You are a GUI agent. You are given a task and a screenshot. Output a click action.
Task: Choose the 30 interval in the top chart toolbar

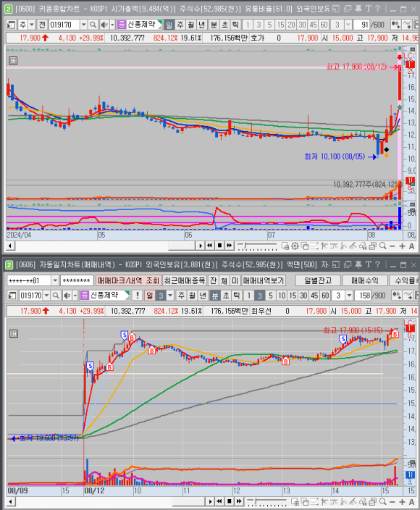pyautogui.click(x=302, y=25)
